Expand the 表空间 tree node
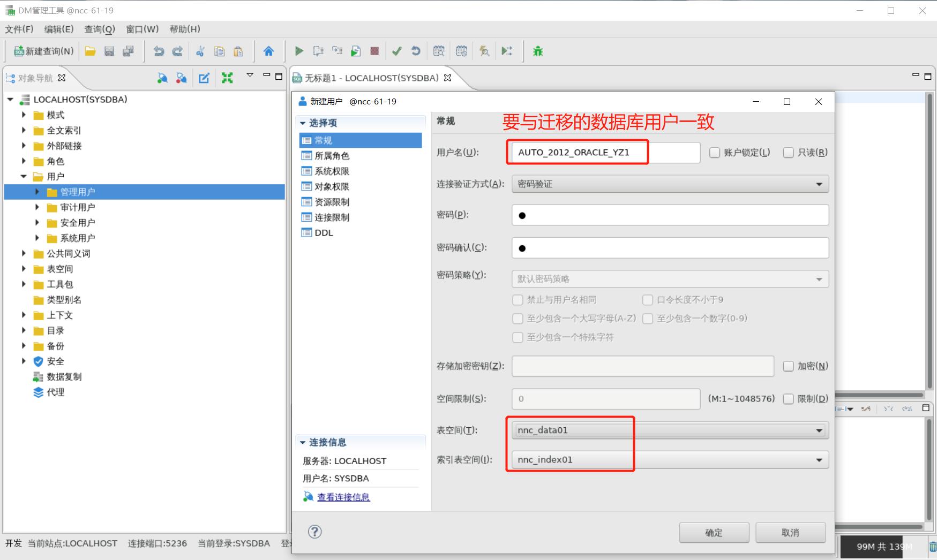Screen dimensions: 937x560 24,269
